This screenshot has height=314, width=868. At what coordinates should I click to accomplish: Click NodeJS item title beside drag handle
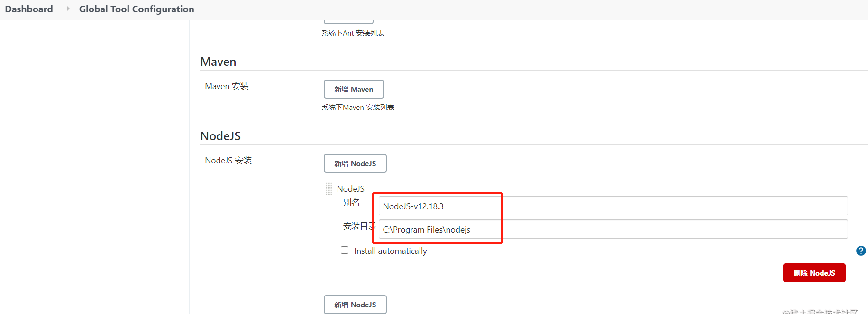point(351,189)
